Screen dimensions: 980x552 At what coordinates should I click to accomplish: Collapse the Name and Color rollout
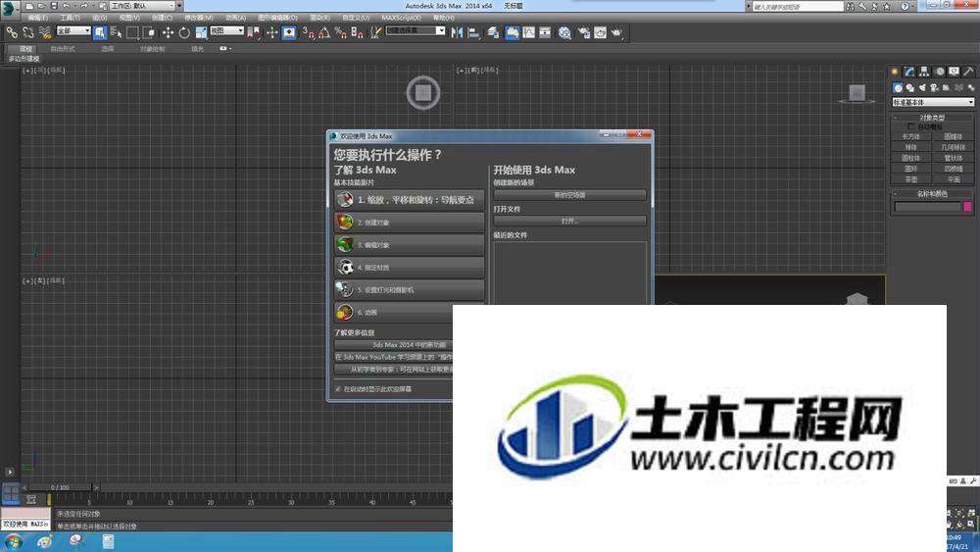931,194
